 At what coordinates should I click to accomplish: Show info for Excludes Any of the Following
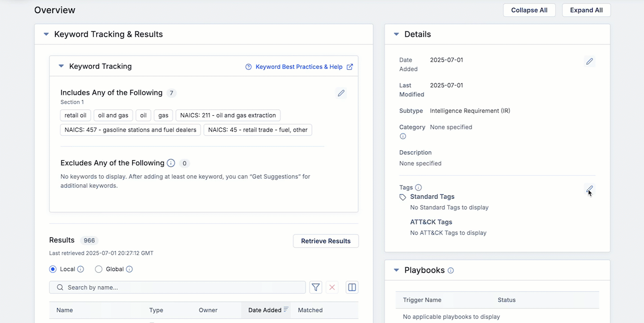(x=171, y=163)
